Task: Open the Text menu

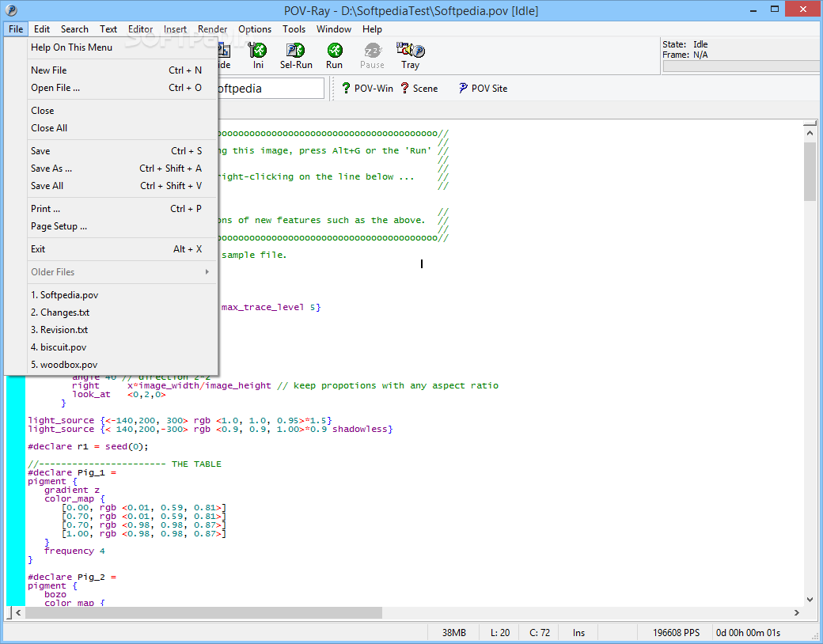Action: tap(108, 28)
